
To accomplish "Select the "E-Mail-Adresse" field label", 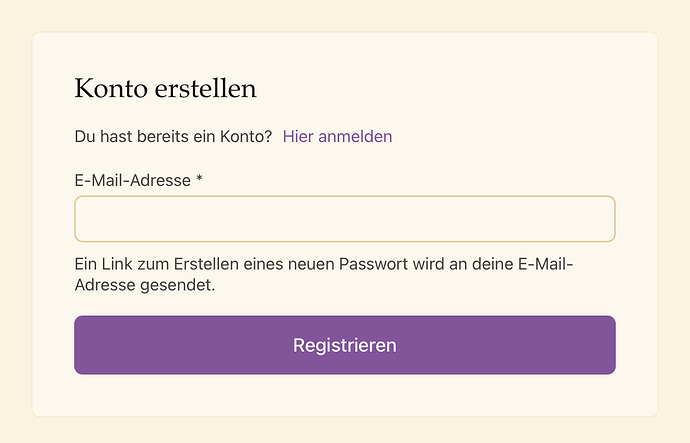I will 132,180.
